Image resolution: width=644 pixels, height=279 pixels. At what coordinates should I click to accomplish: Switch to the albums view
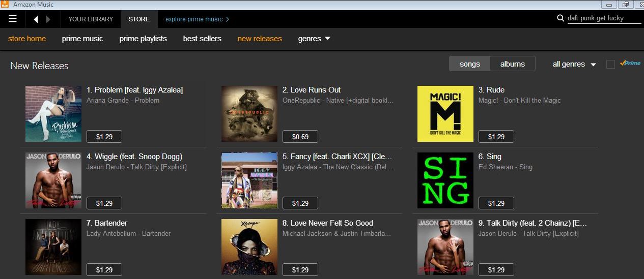pos(513,64)
